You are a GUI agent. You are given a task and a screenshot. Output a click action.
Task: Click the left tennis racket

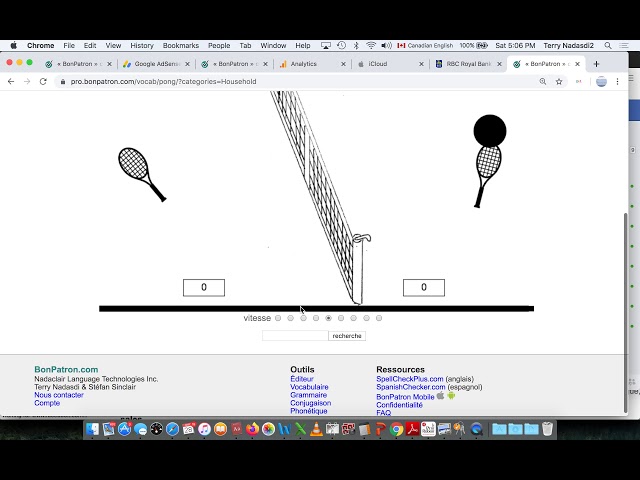[x=141, y=174]
